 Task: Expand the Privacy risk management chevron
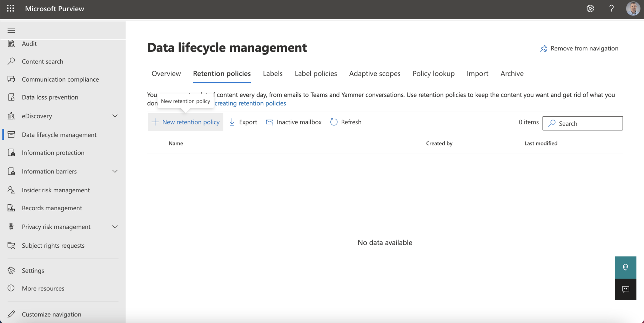click(115, 227)
